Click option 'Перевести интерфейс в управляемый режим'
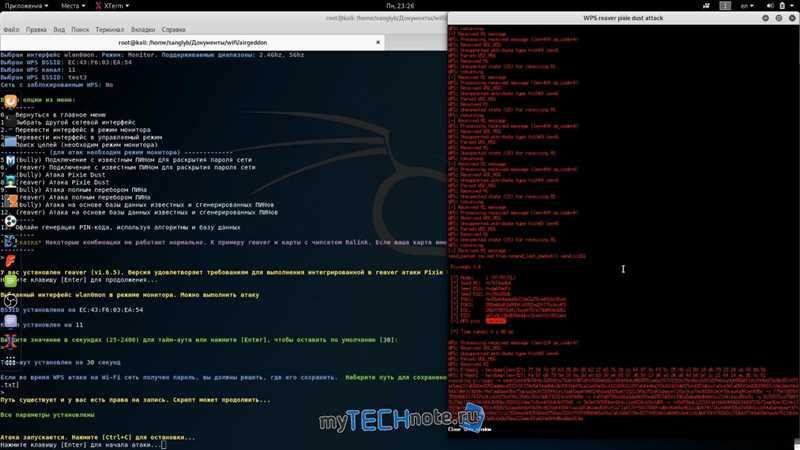The image size is (800, 450). pyautogui.click(x=89, y=137)
